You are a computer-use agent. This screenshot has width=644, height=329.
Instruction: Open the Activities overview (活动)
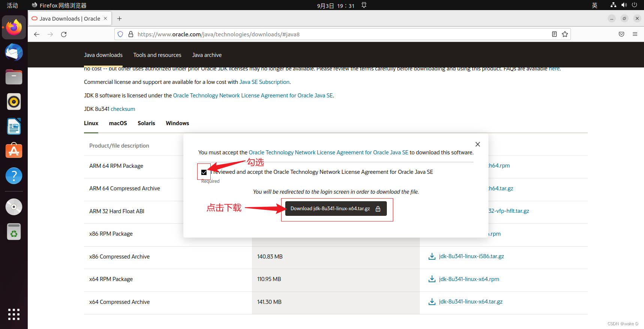[12, 5]
